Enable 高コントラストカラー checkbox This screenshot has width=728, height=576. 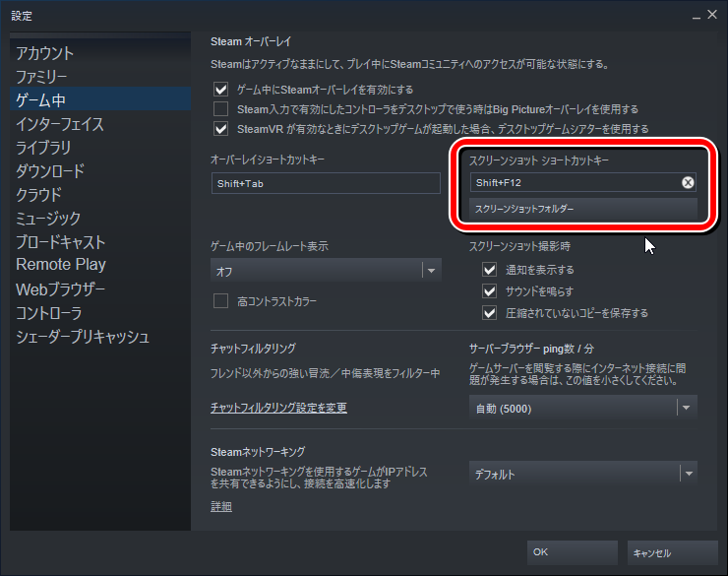(221, 301)
